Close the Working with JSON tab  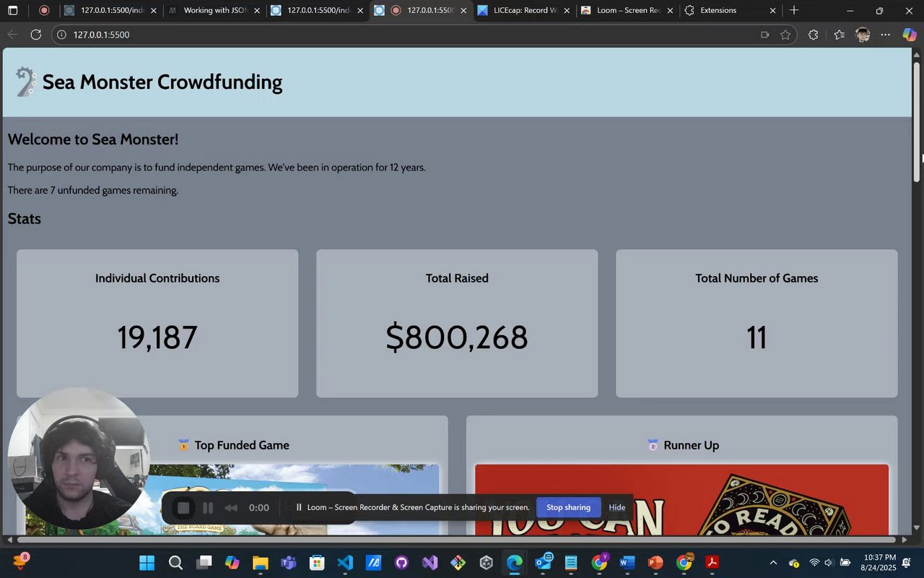[257, 11]
